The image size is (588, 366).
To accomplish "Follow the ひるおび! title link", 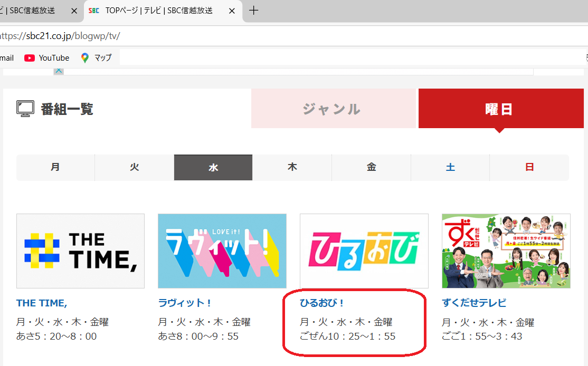I will pos(322,303).
